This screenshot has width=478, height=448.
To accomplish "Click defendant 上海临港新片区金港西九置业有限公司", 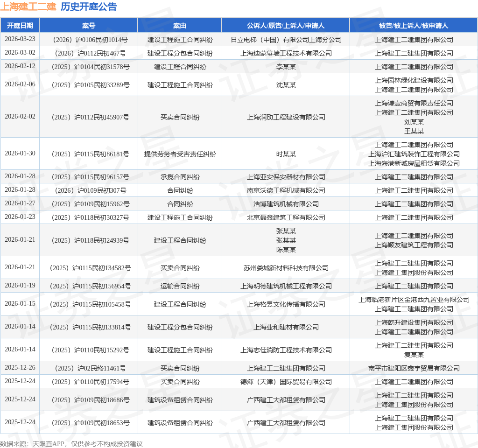I will tap(414, 300).
